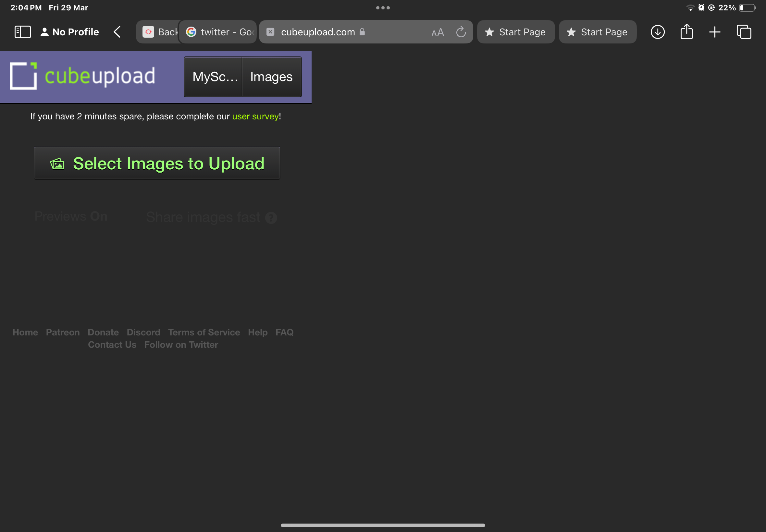This screenshot has width=766, height=532.
Task: Open the Terms of Service page
Action: (x=204, y=332)
